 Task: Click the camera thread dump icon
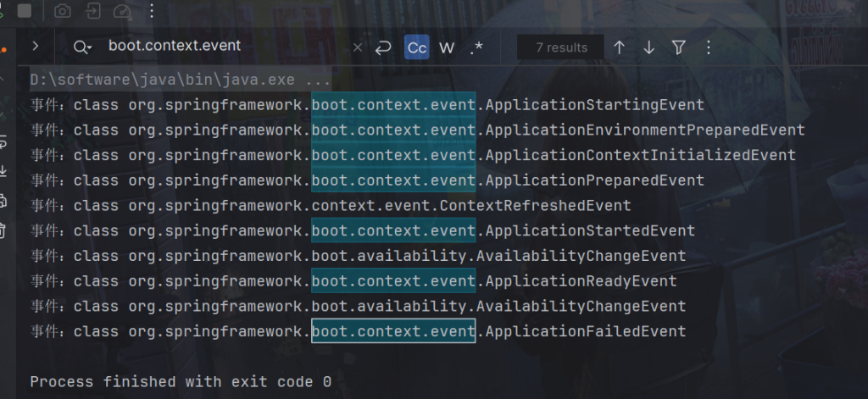tap(63, 12)
